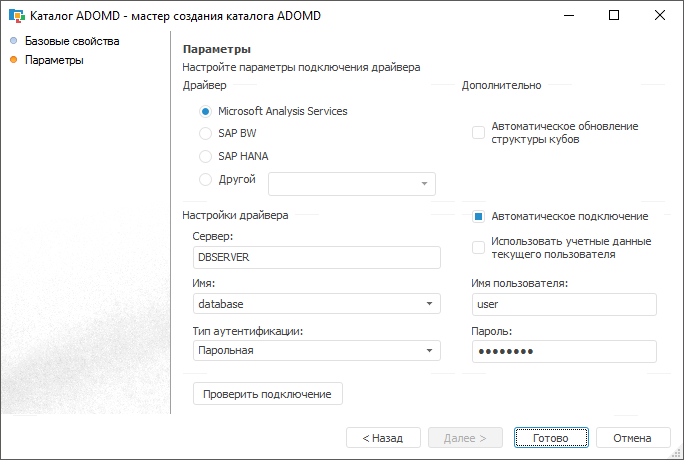
Task: Select Microsoft Analysis Services driver
Action: coord(206,111)
